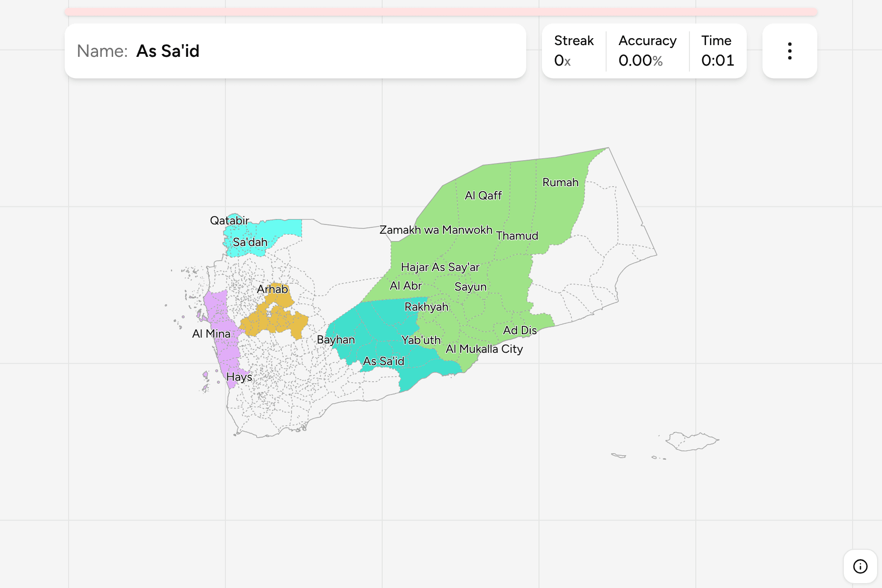Click the Accuracy percentage display
Image resolution: width=882 pixels, height=588 pixels.
click(647, 50)
